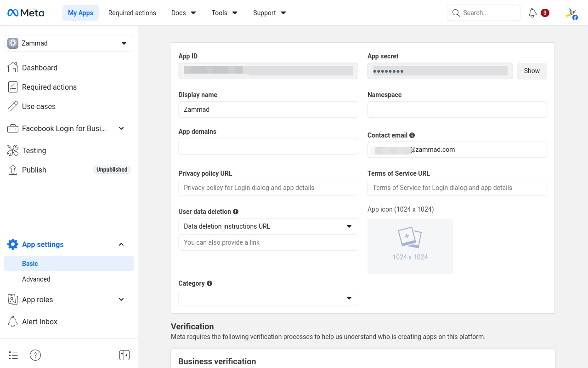588x368 pixels.
Task: Click the help question mark icon
Action: [35, 355]
